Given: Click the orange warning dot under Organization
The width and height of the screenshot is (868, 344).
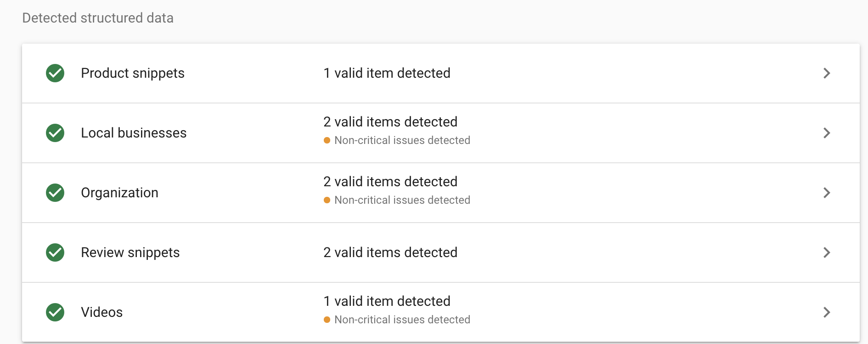Looking at the screenshot, I should click(327, 200).
